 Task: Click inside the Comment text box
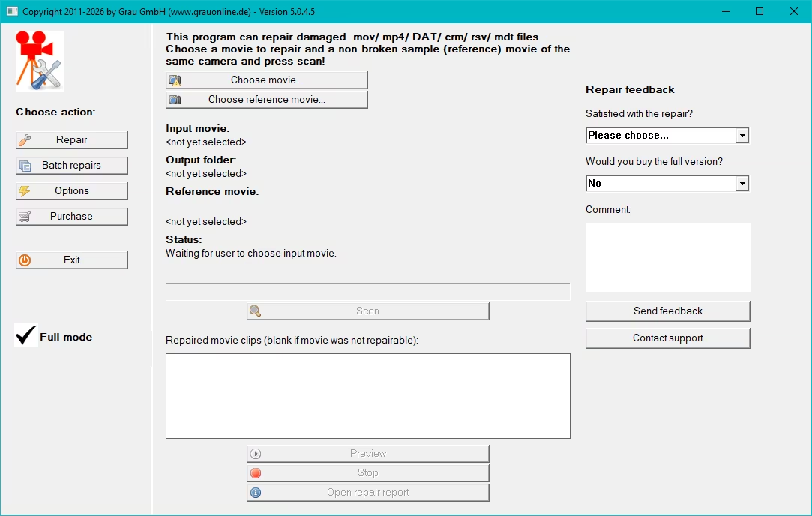[x=667, y=257]
